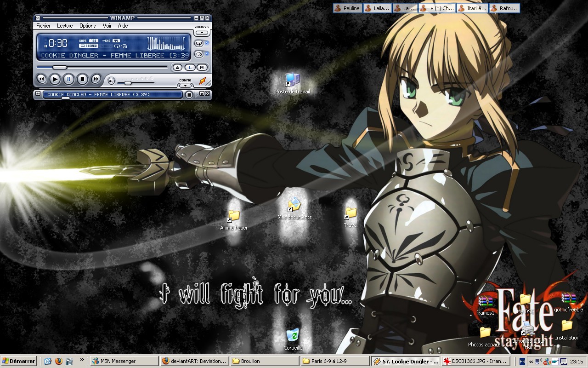Select the Poste de travail desktop icon

click(x=292, y=83)
